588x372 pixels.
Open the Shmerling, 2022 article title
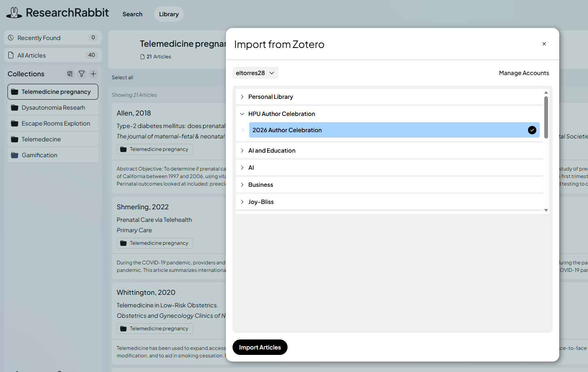click(x=143, y=207)
